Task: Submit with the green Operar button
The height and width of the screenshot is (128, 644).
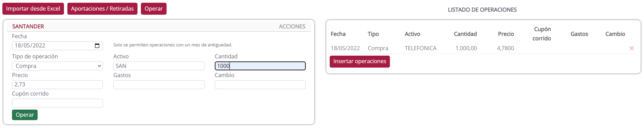Action: tap(25, 115)
